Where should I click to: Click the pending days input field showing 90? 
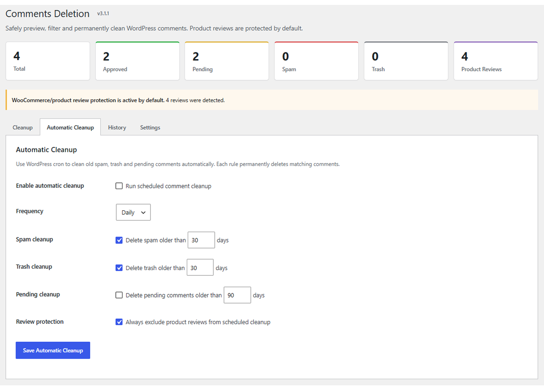click(237, 295)
